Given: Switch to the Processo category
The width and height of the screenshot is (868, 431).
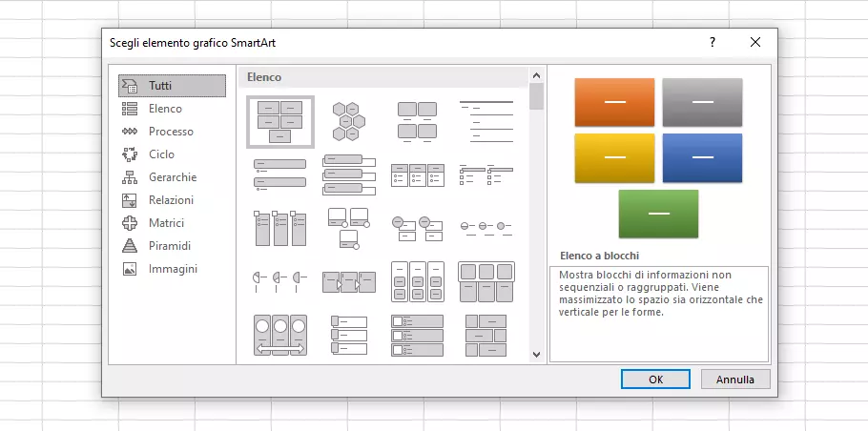Looking at the screenshot, I should 172,132.
